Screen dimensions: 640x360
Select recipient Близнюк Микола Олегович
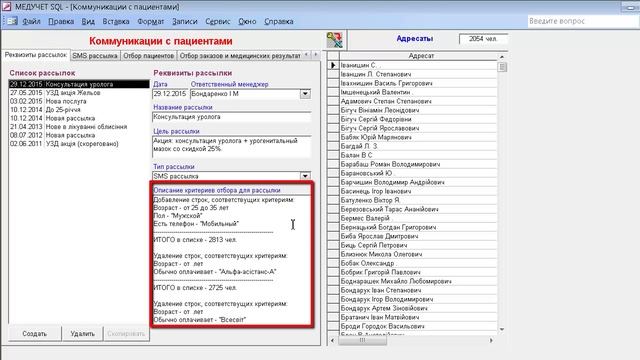pyautogui.click(x=418, y=254)
